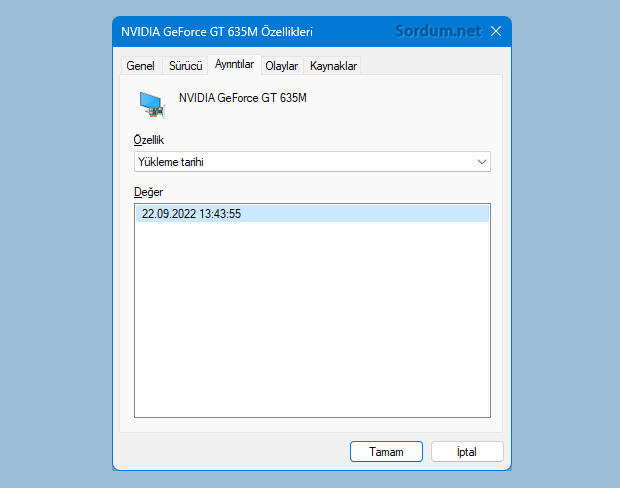
Task: Click the Değer label
Action: point(148,192)
